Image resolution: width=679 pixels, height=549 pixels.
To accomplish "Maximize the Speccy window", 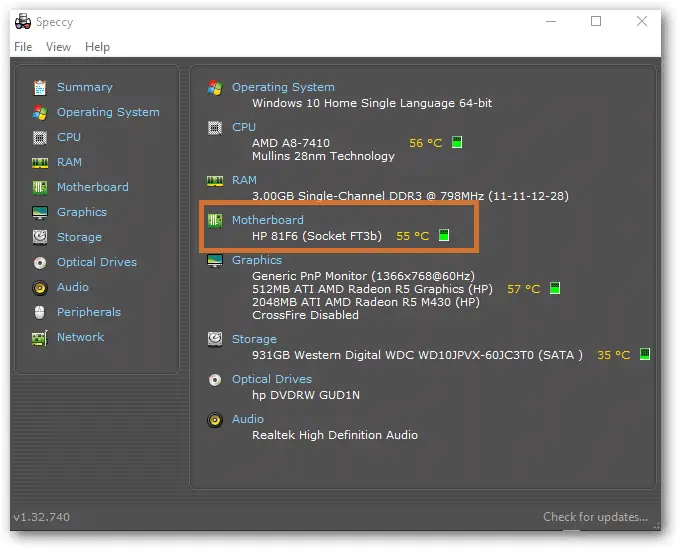I will coord(596,21).
